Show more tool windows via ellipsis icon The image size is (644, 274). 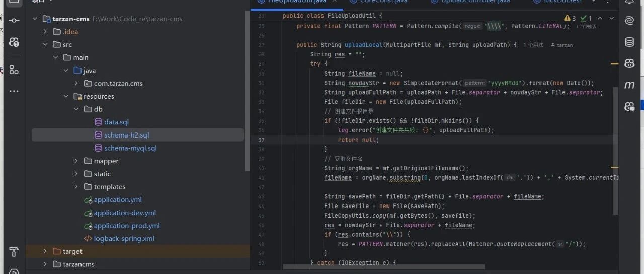[14, 91]
